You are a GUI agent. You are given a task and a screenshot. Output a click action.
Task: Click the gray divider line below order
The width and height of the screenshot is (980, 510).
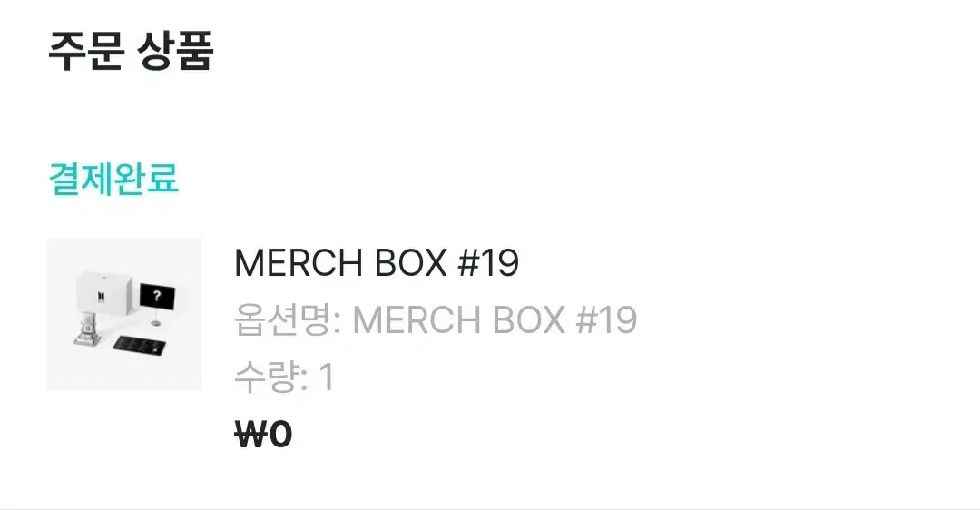coord(490,508)
